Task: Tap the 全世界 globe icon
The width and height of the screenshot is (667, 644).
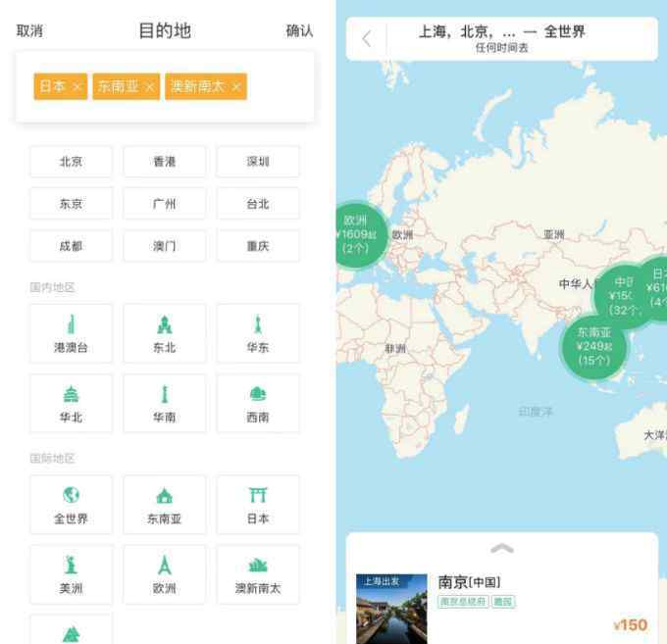Action: pos(71,496)
